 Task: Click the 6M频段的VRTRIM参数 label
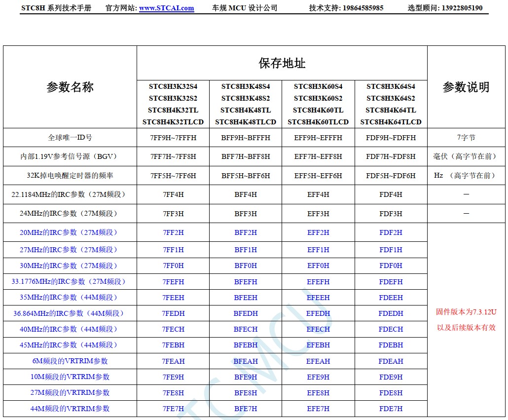click(70, 361)
